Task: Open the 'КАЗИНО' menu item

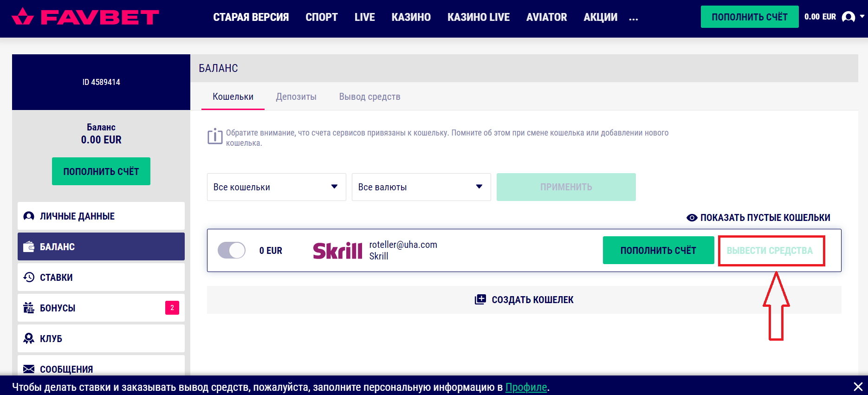Action: (x=411, y=17)
